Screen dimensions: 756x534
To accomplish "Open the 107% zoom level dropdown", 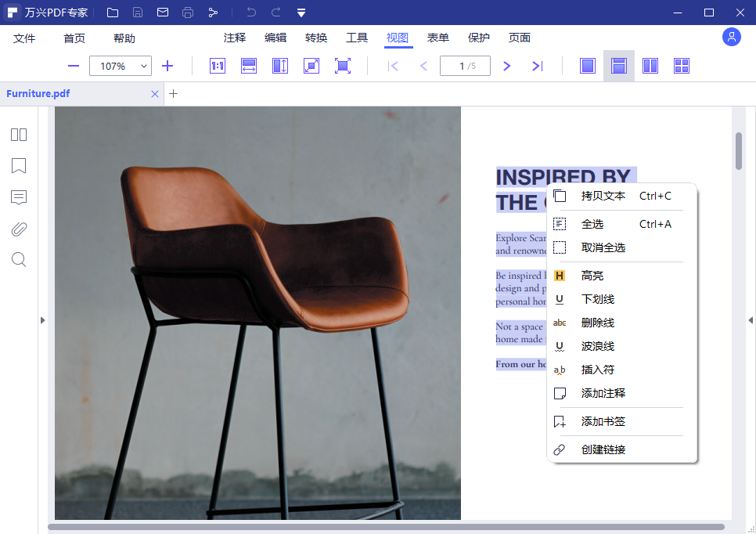I will [x=144, y=67].
